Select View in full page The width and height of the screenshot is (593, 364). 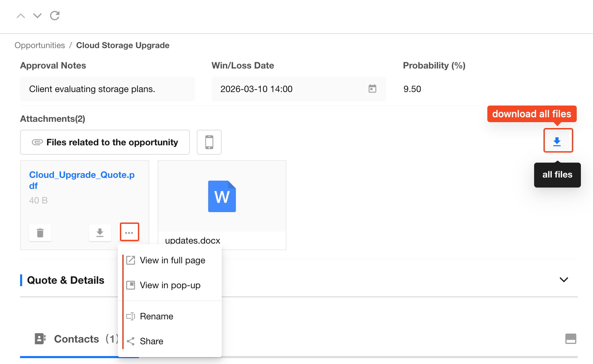pos(172,260)
